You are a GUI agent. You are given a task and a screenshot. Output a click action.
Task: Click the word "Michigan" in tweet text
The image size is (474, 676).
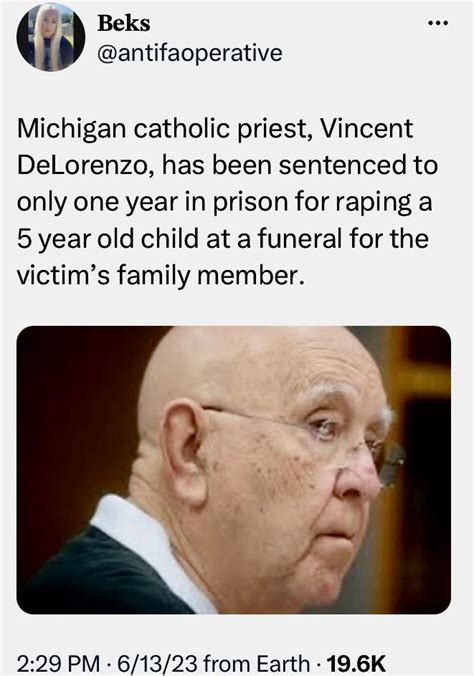click(72, 129)
